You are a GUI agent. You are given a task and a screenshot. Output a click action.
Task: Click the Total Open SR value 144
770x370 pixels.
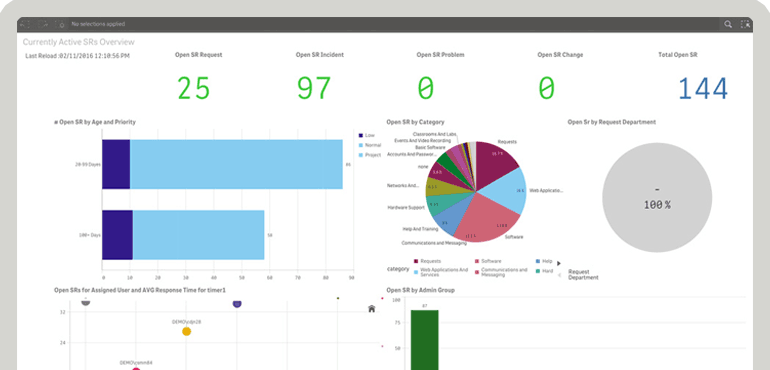(703, 89)
